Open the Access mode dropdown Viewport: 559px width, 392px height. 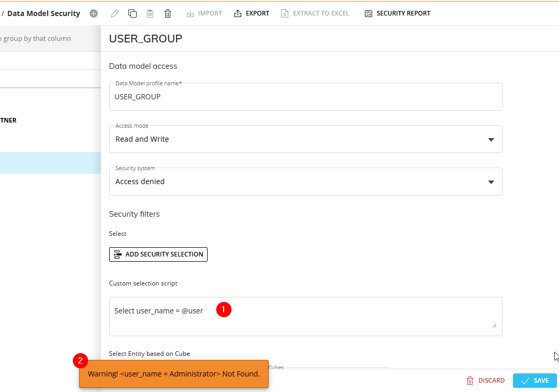(305, 139)
